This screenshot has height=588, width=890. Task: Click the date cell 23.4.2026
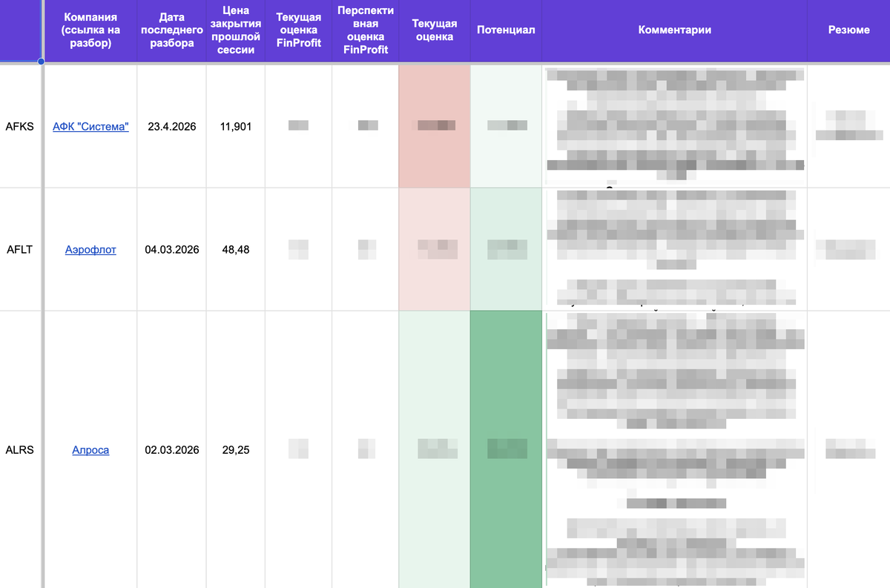coord(172,127)
